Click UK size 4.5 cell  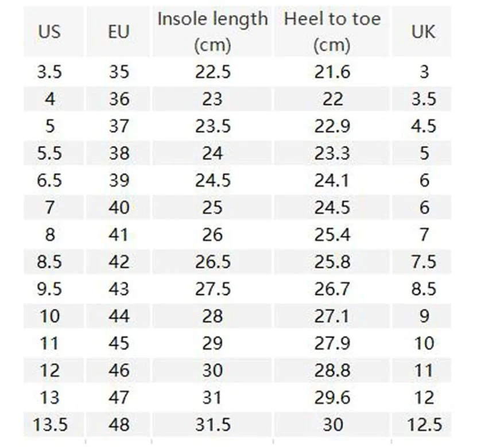pos(423,126)
